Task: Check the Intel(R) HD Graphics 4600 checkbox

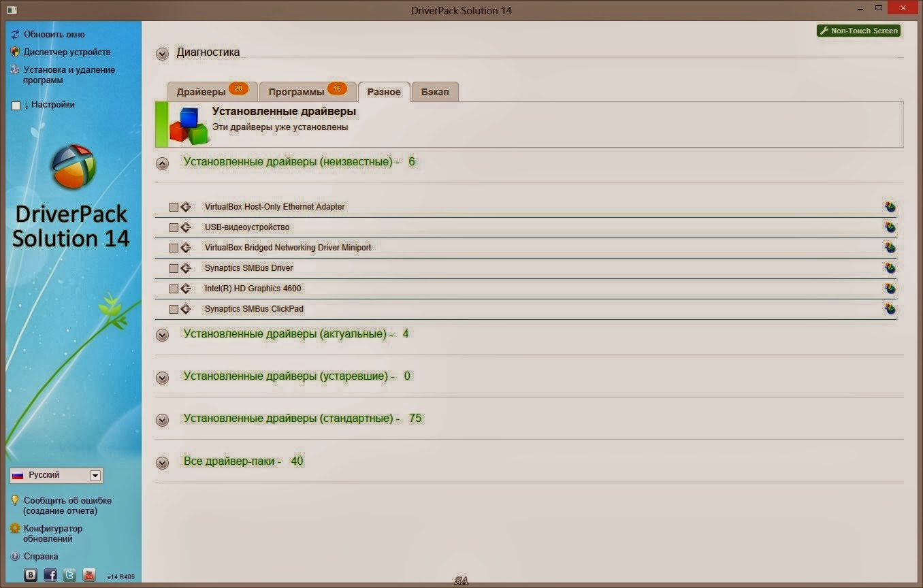Action: pyautogui.click(x=174, y=289)
